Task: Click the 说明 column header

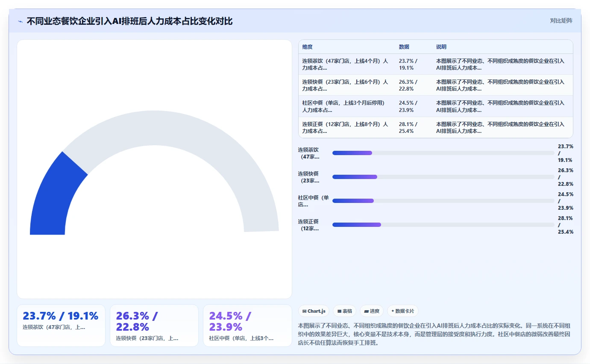Action: [x=441, y=47]
